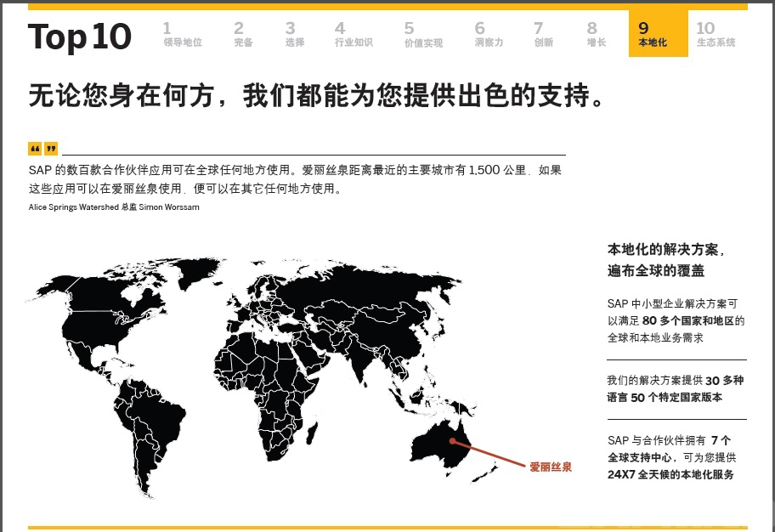This screenshot has height=532, width=775.
Task: Click the red Alice Springs map marker
Action: [x=452, y=441]
